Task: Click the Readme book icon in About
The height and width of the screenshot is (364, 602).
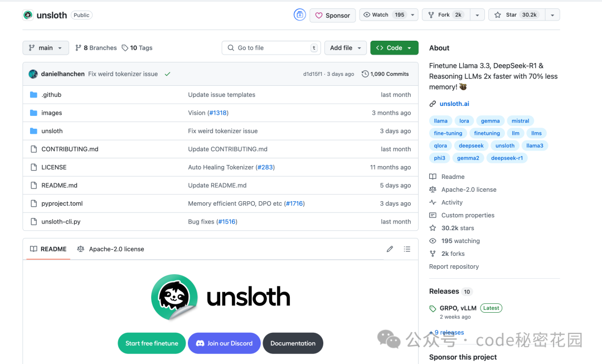Action: [433, 177]
